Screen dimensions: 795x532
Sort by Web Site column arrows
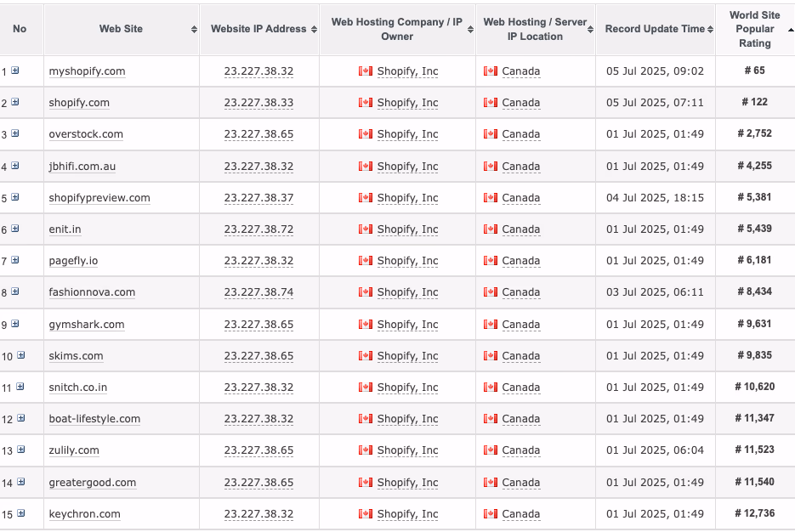tap(194, 30)
